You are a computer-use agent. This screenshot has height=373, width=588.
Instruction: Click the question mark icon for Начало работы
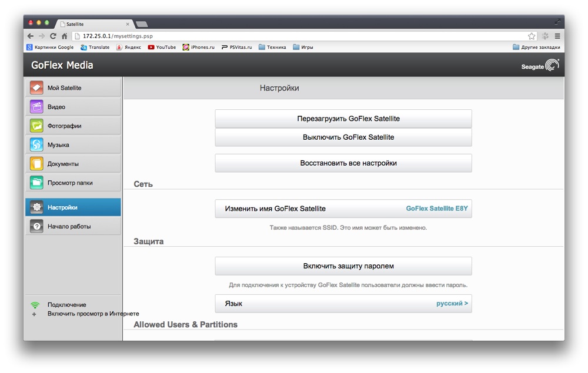[36, 226]
